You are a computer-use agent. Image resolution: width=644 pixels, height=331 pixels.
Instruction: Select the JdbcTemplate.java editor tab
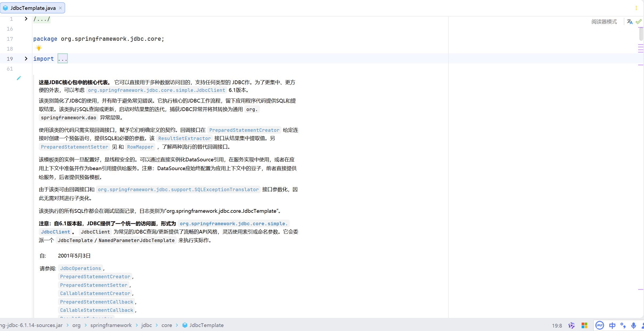tap(33, 8)
